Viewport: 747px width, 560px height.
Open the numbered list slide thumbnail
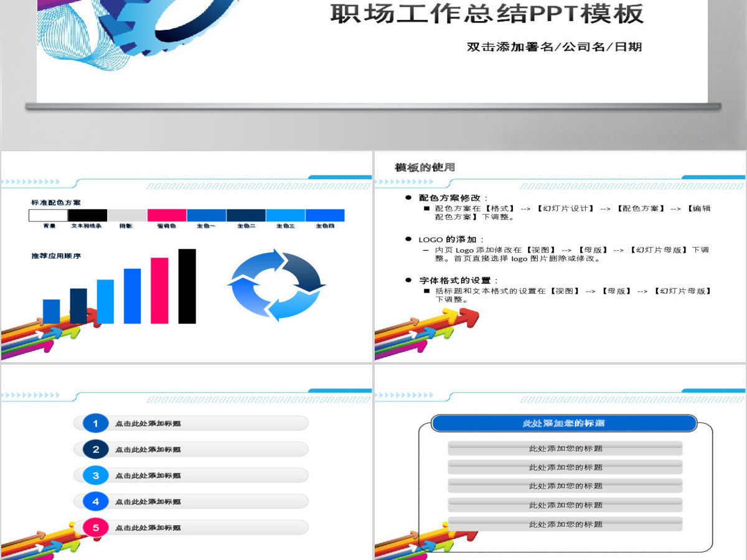coord(186,462)
